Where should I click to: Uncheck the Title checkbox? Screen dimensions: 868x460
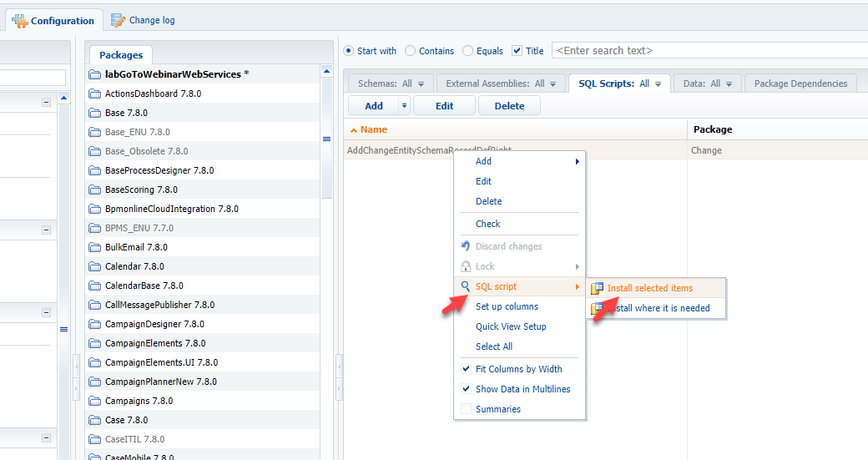[517, 50]
